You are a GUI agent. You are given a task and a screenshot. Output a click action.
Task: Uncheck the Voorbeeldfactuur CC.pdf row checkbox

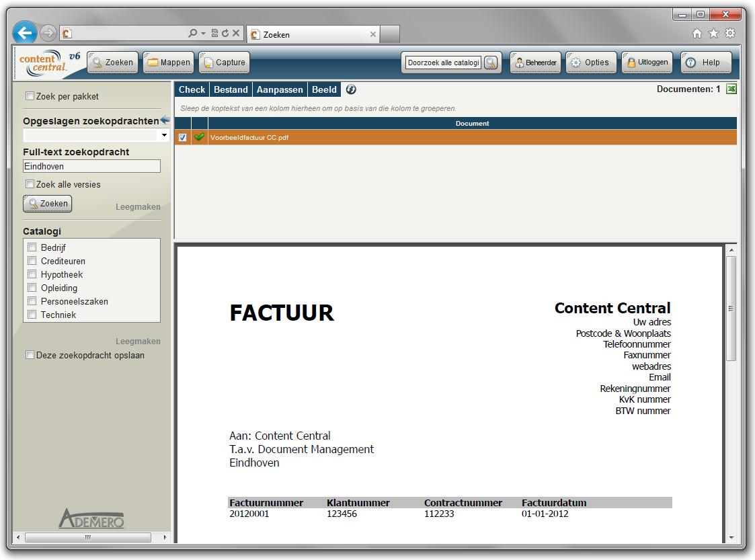tap(182, 137)
